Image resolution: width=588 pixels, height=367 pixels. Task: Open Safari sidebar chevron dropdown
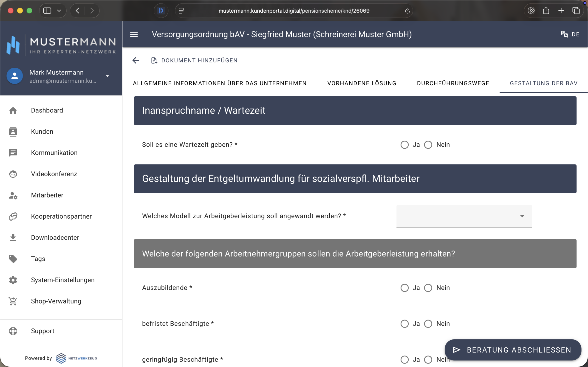59,11
